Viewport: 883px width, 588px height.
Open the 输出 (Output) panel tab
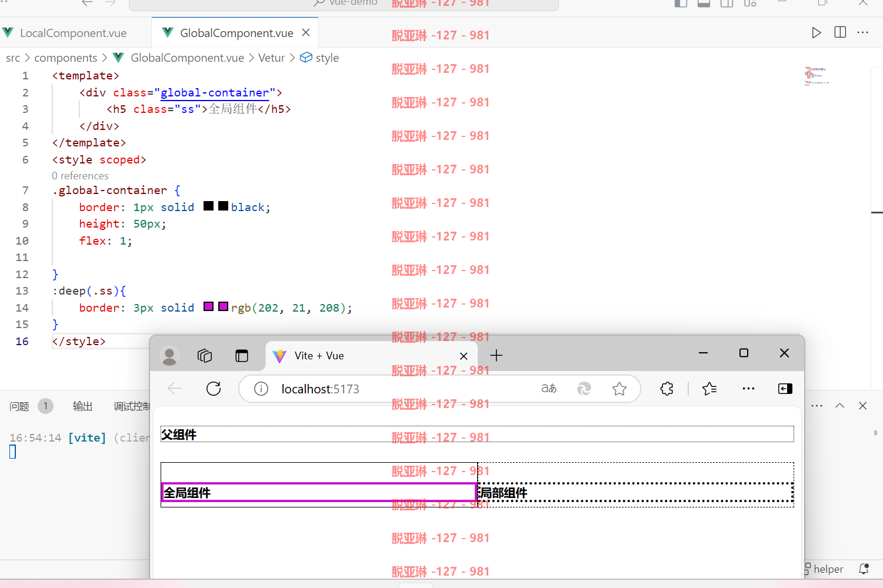82,406
